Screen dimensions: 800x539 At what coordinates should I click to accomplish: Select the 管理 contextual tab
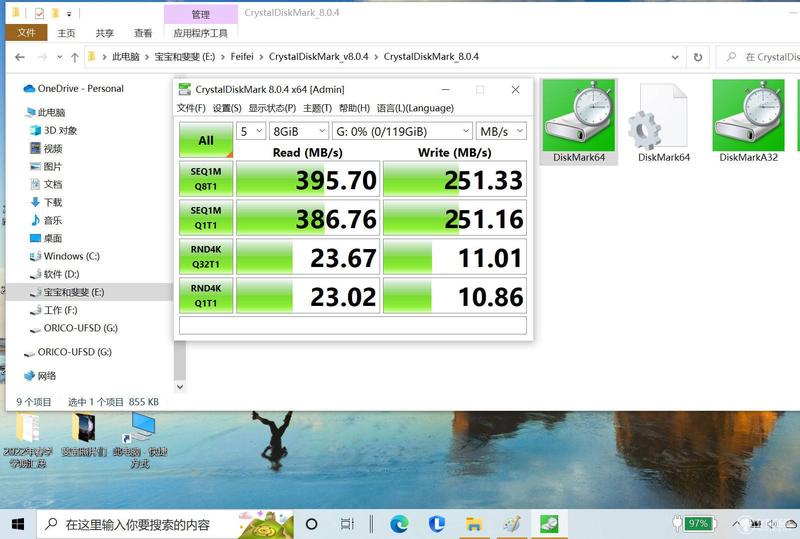coord(201,14)
